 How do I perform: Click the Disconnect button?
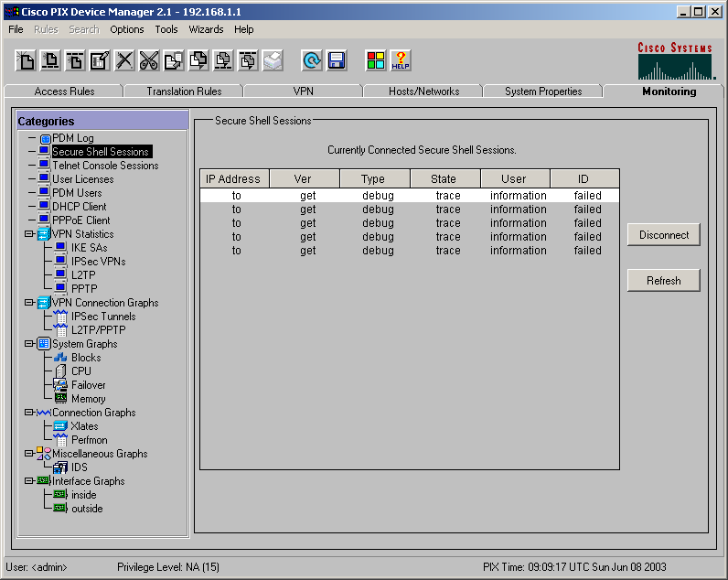tap(663, 235)
